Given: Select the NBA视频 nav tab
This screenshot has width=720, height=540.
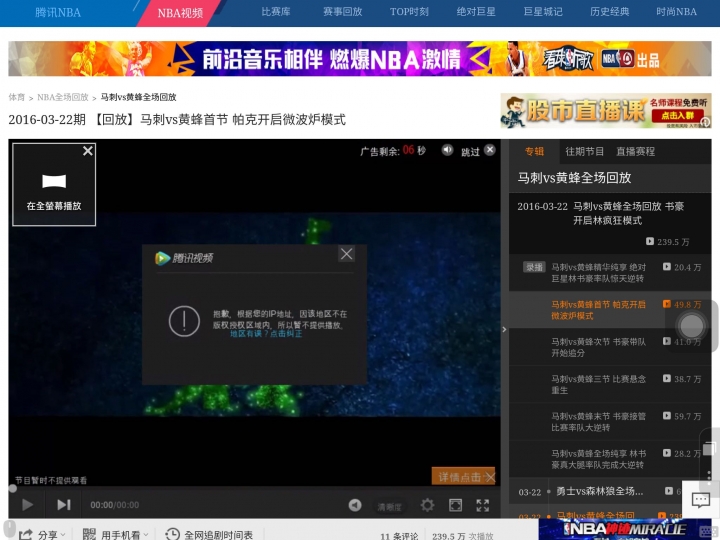Looking at the screenshot, I should pyautogui.click(x=180, y=13).
